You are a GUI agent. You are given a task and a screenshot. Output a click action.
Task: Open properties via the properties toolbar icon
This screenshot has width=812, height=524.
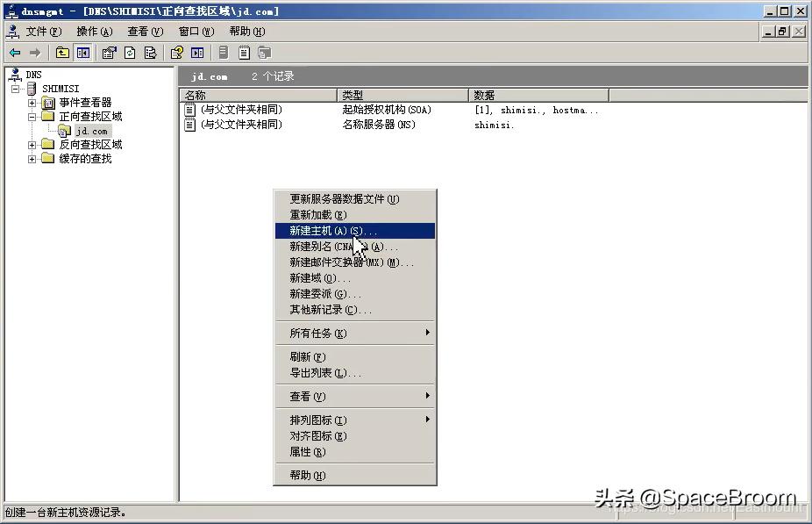[x=110, y=53]
